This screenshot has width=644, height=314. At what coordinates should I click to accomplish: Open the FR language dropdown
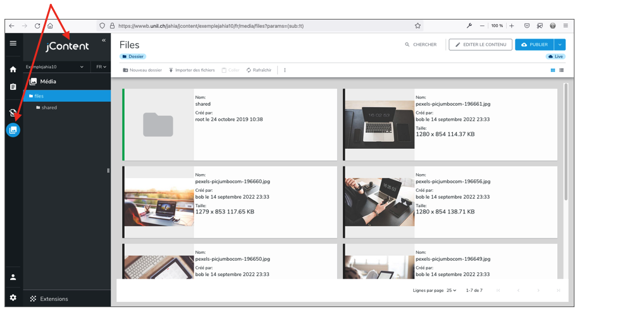coord(101,67)
